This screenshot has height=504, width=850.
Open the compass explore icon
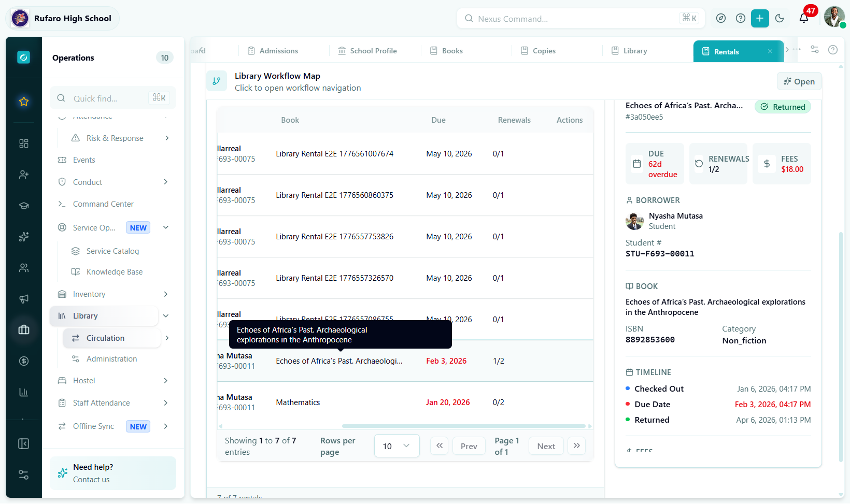[720, 18]
